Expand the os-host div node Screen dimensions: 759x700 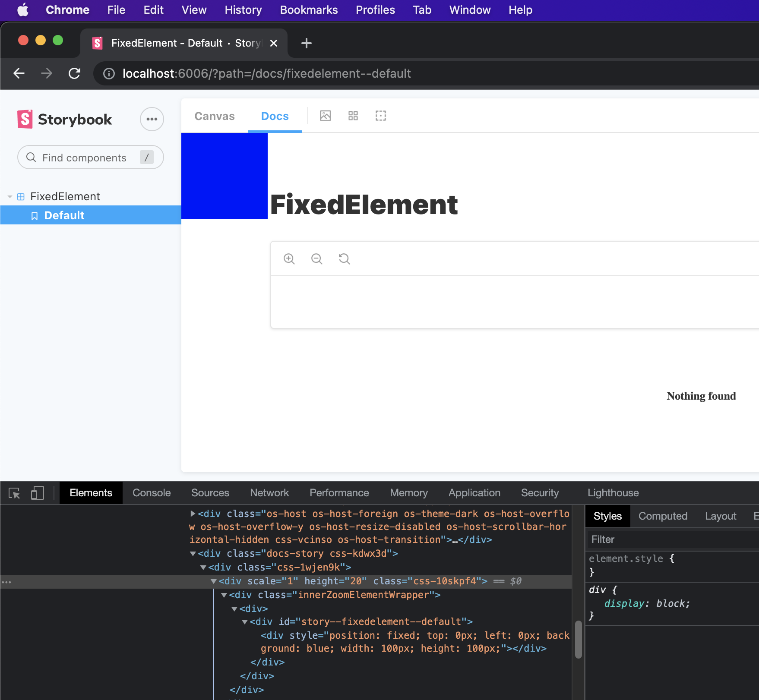pos(193,514)
